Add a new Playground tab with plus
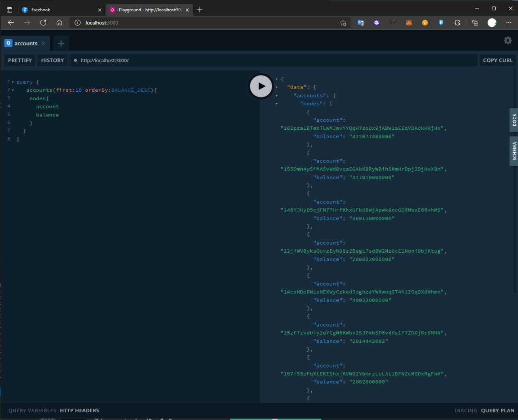 click(x=61, y=43)
